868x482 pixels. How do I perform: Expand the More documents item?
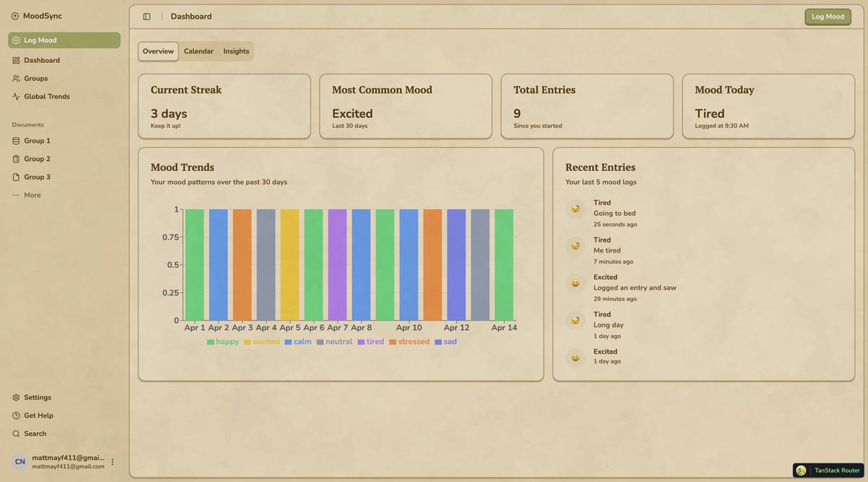64,195
